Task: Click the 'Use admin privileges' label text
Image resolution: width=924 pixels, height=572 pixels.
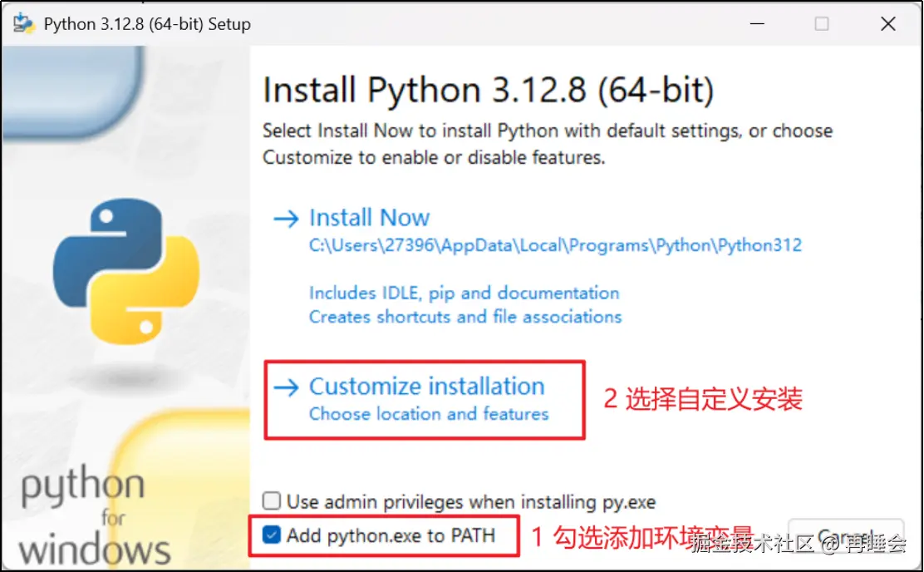Action: click(x=471, y=502)
